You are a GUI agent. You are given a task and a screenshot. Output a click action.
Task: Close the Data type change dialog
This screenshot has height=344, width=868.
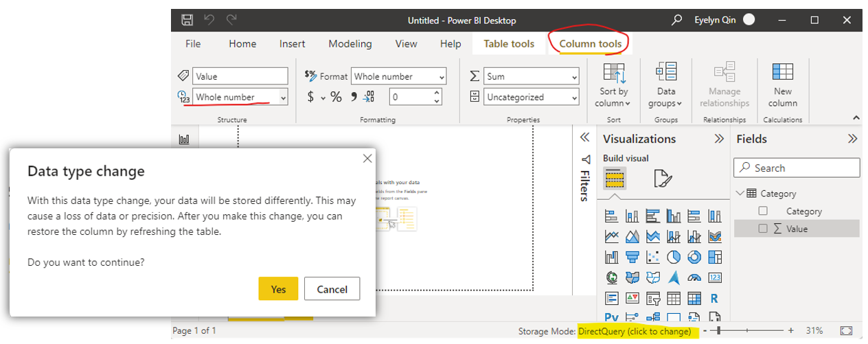[367, 159]
